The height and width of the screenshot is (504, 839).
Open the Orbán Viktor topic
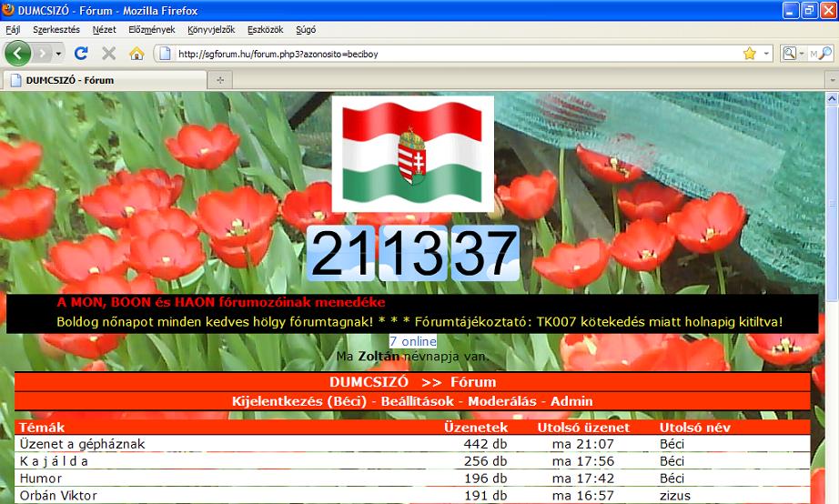58,496
